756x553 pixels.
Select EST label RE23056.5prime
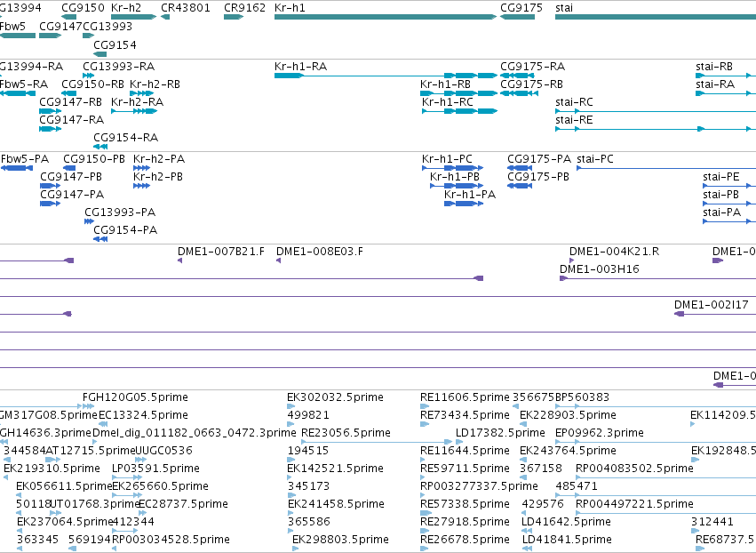[x=346, y=433]
